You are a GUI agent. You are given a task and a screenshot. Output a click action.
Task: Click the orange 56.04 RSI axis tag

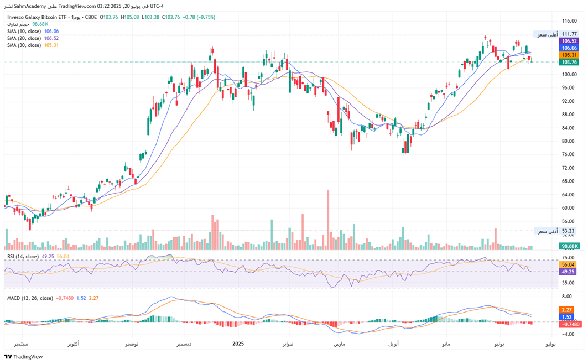click(x=568, y=264)
